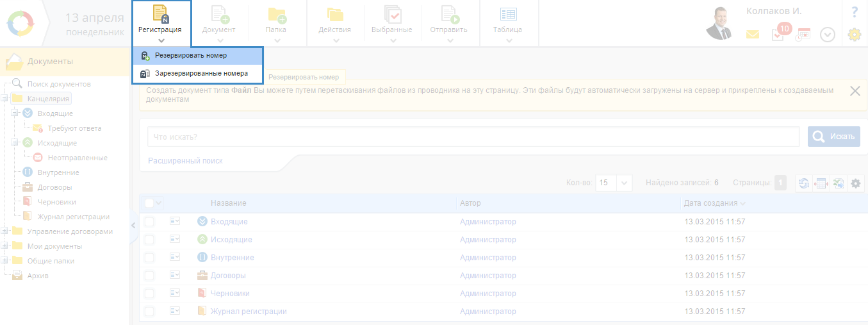Viewport: 868px width, 325px height.
Task: Open the Расширенный поиск link
Action: [185, 161]
